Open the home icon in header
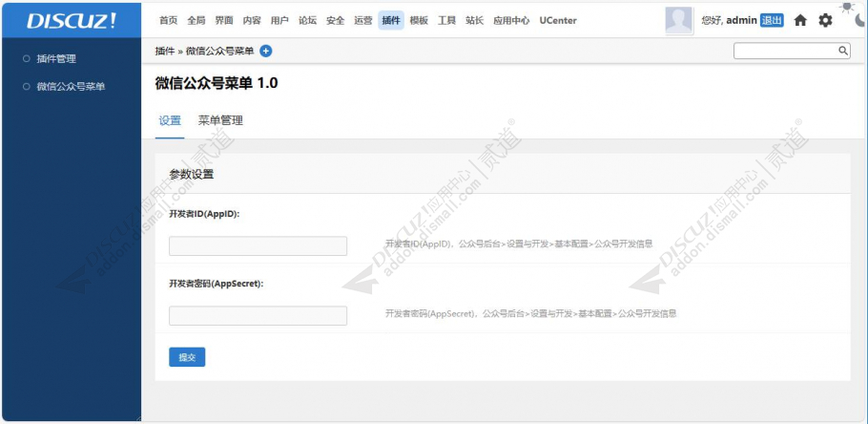The height and width of the screenshot is (424, 868). (800, 20)
